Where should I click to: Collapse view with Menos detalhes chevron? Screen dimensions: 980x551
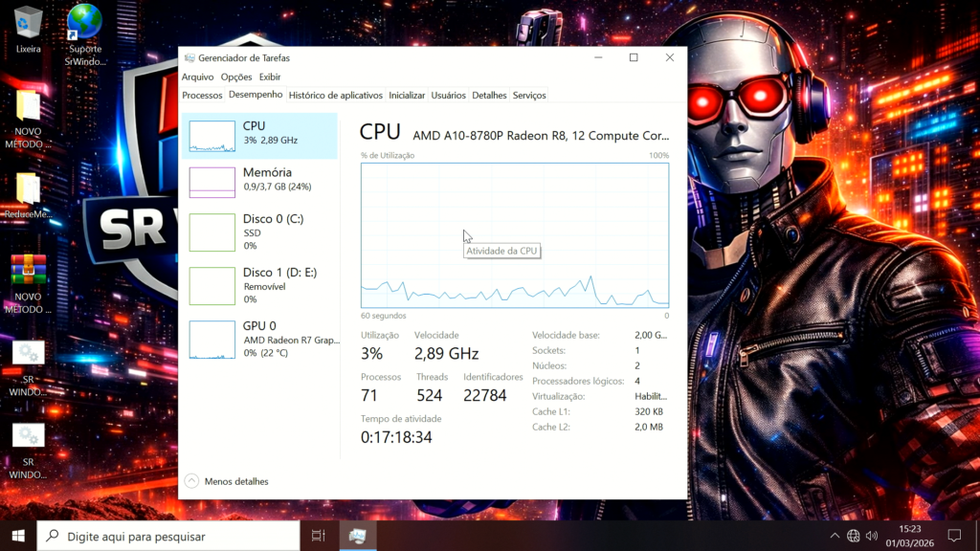(191, 481)
